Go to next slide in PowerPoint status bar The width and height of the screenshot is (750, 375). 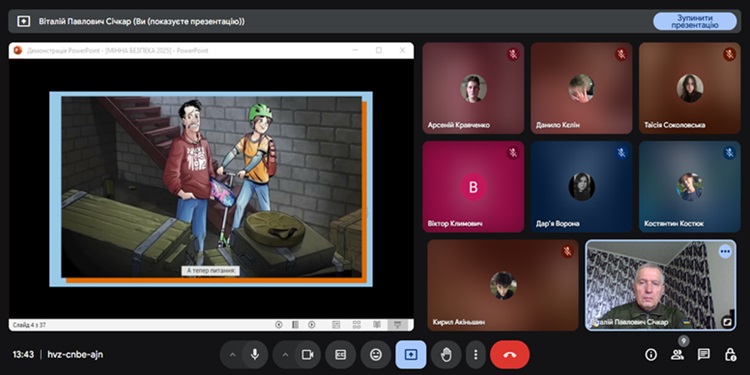[x=312, y=325]
